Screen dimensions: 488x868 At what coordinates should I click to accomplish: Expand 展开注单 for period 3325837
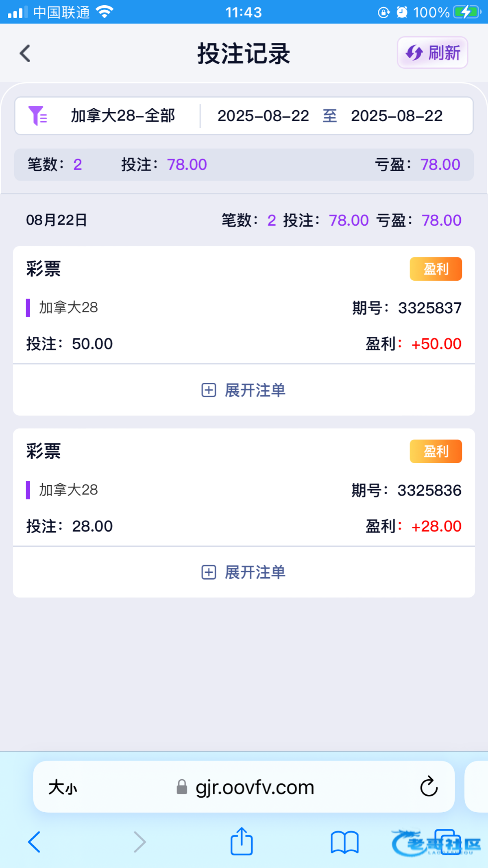[244, 390]
